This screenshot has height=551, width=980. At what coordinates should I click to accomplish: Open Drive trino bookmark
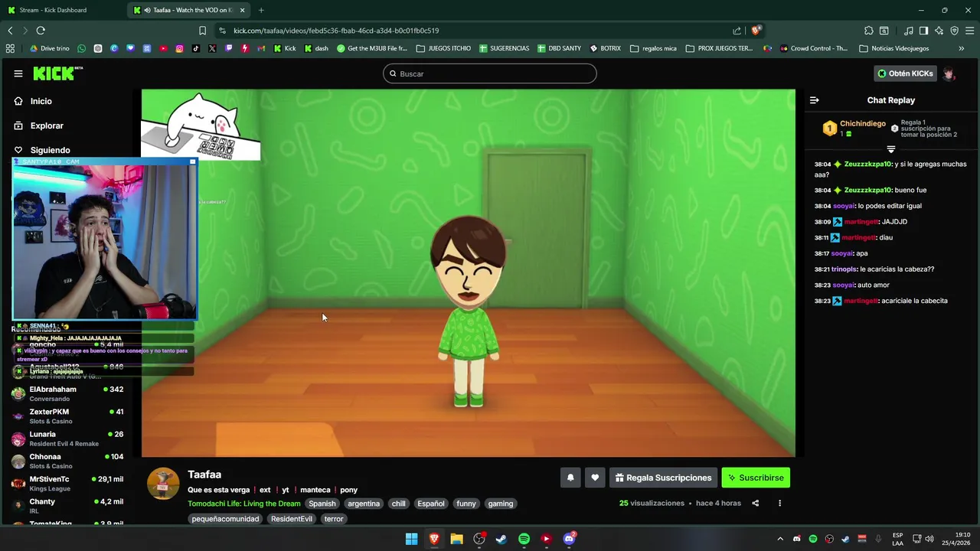pos(51,48)
